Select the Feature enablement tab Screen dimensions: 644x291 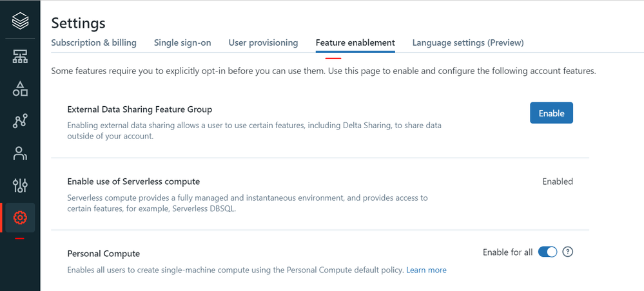click(355, 43)
